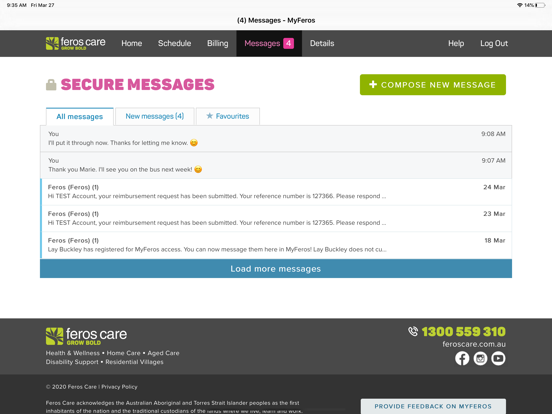
Task: Click the 9:35 AM clock in status bar
Action: [x=17, y=5]
